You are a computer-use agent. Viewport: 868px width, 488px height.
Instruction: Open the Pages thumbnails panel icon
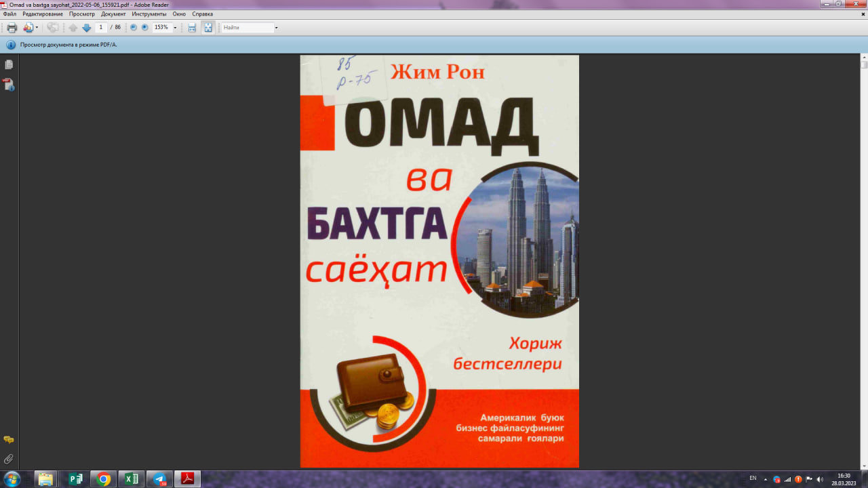tap(9, 65)
